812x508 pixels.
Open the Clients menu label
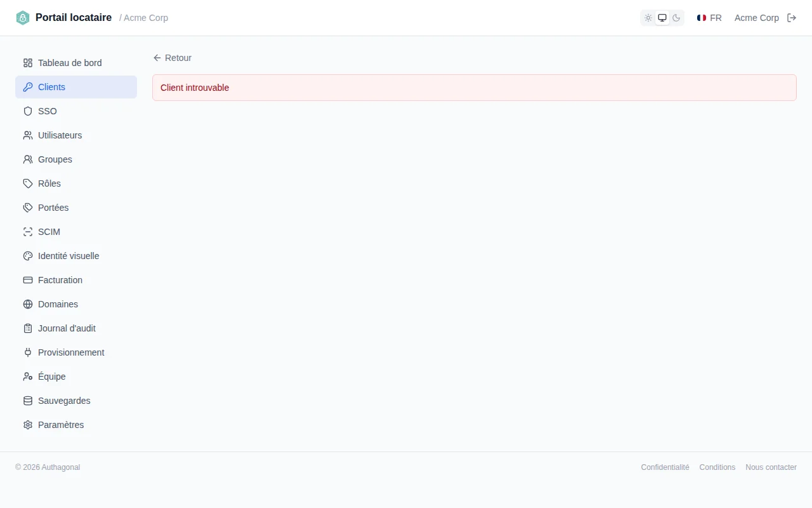[51, 87]
